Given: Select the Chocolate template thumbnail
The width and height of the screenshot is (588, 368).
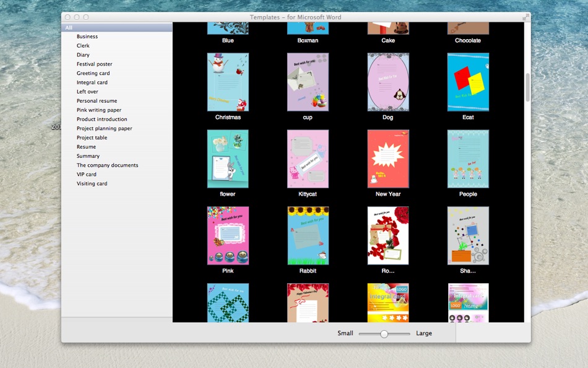Looking at the screenshot, I should (468, 28).
